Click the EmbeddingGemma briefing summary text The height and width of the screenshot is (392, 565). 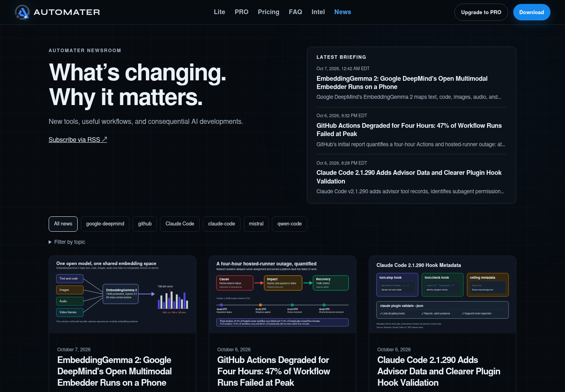[x=409, y=97]
